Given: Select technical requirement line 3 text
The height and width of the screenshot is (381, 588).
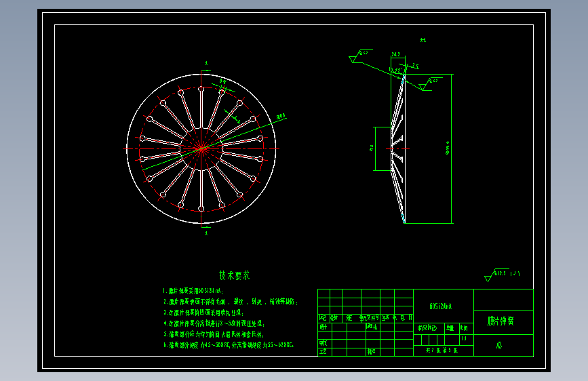Looking at the screenshot, I should point(203,313).
